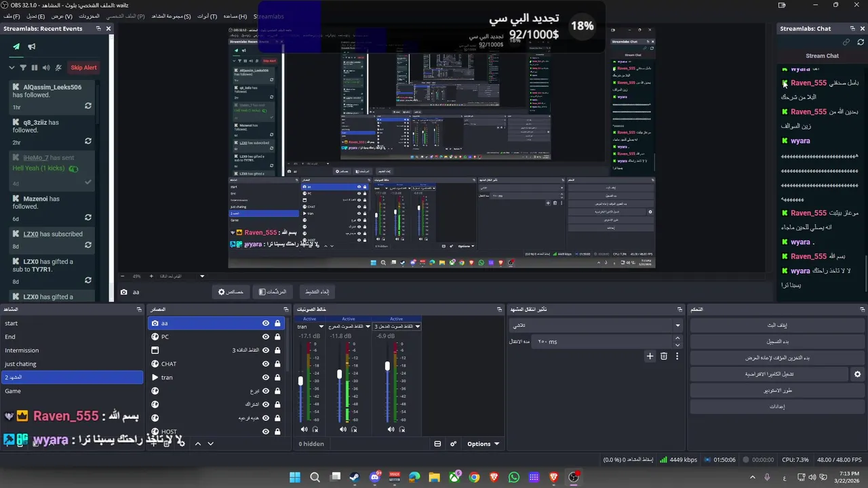Screen dimensions: 868x488
Task: Open the three-dot transition properties menu
Action: (x=677, y=356)
